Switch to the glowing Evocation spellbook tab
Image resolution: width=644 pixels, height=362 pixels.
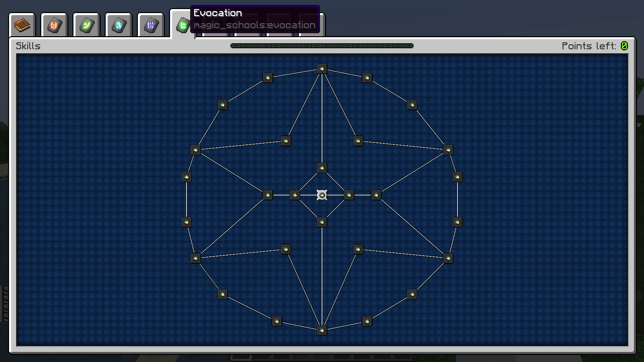(182, 24)
